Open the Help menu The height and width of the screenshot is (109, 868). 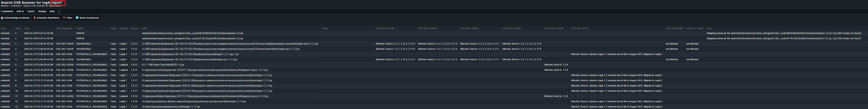click(52, 11)
